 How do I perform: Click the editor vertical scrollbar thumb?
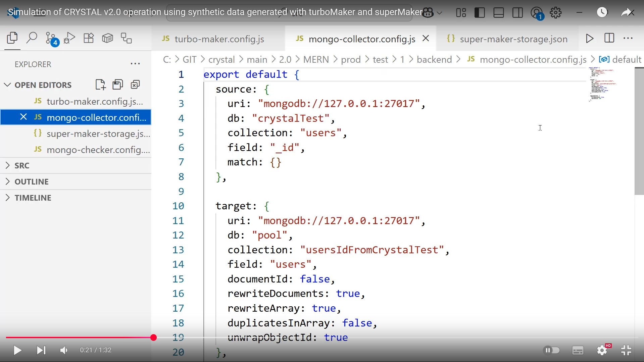639,131
